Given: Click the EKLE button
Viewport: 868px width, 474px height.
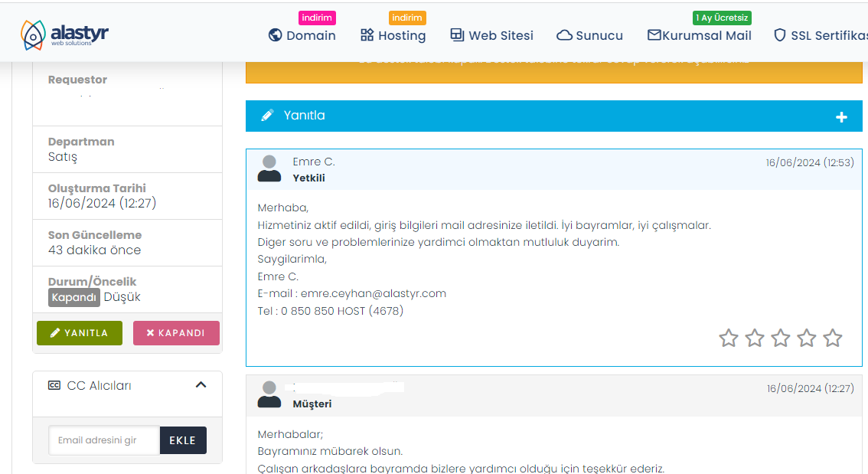Looking at the screenshot, I should coord(183,440).
